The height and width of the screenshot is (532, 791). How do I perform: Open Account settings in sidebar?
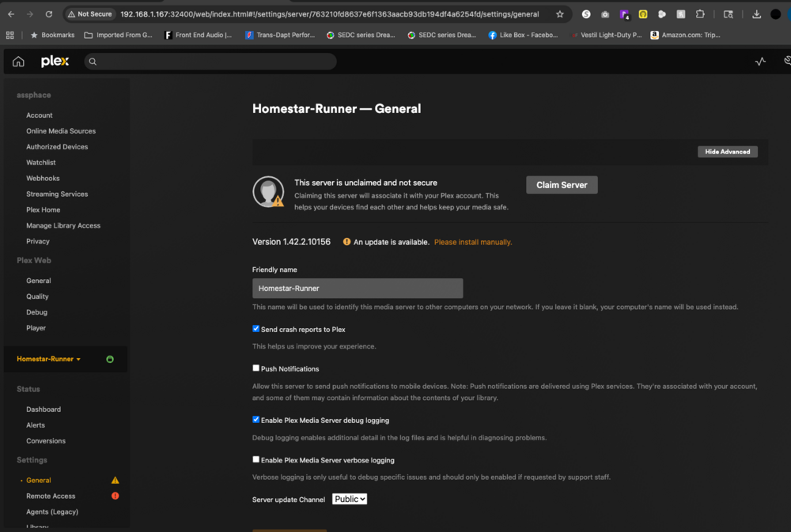coord(40,115)
